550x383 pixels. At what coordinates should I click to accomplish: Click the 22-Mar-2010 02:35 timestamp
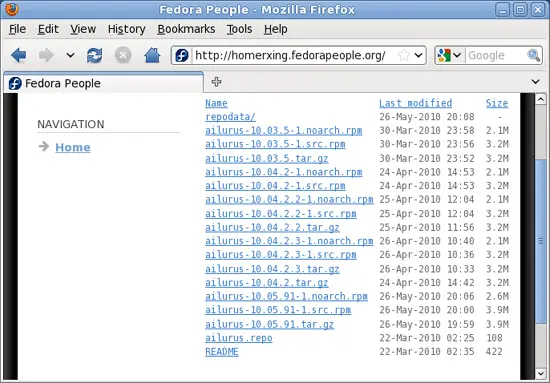click(x=427, y=351)
